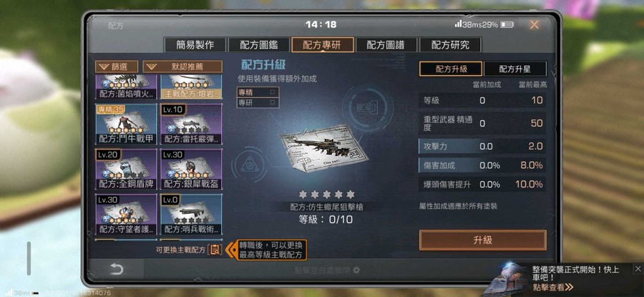This screenshot has width=644, height=297.
Task: Click the gear icon on the bottom bar
Action: (x=356, y=271)
